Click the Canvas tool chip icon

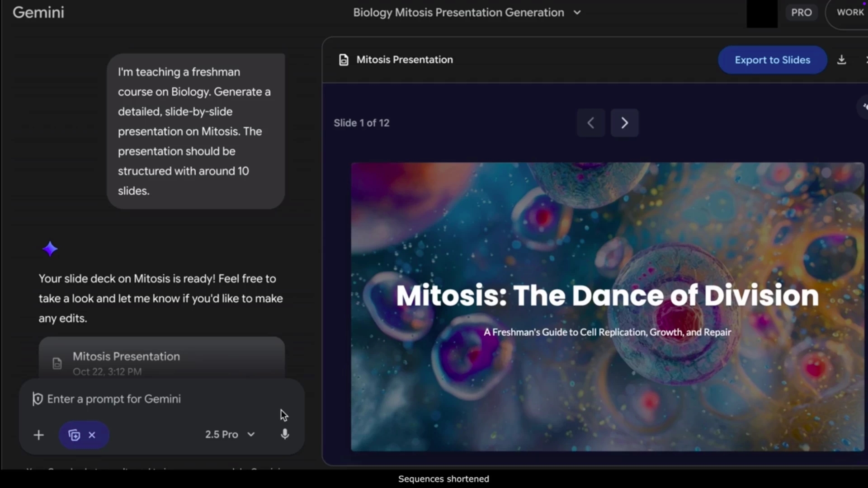point(74,435)
